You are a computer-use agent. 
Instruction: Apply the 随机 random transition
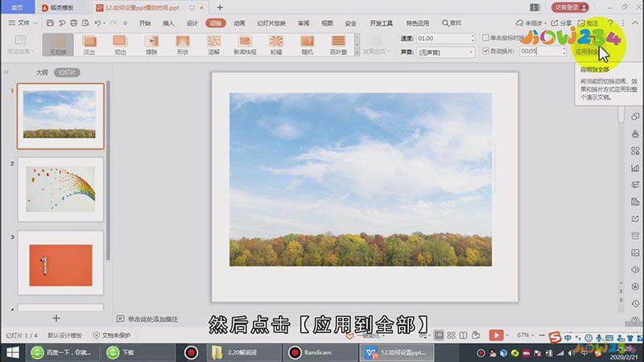(308, 44)
